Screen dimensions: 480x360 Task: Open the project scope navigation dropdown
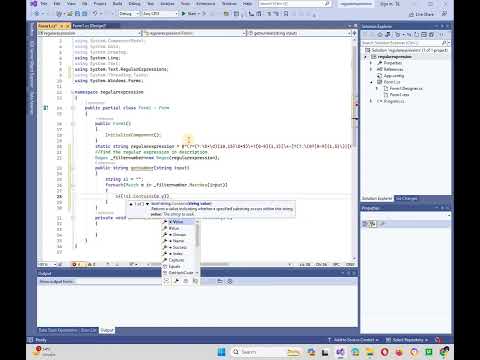coord(89,33)
